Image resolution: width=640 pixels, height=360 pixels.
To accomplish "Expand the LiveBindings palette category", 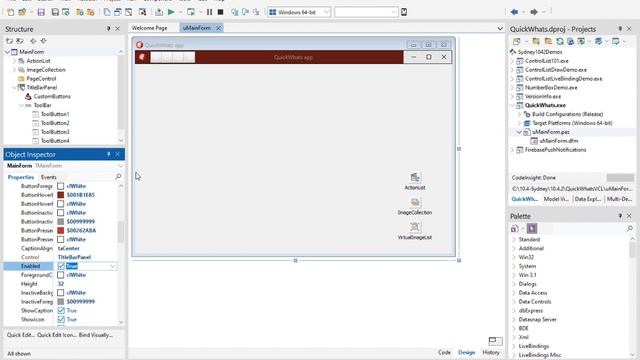I will (514, 346).
